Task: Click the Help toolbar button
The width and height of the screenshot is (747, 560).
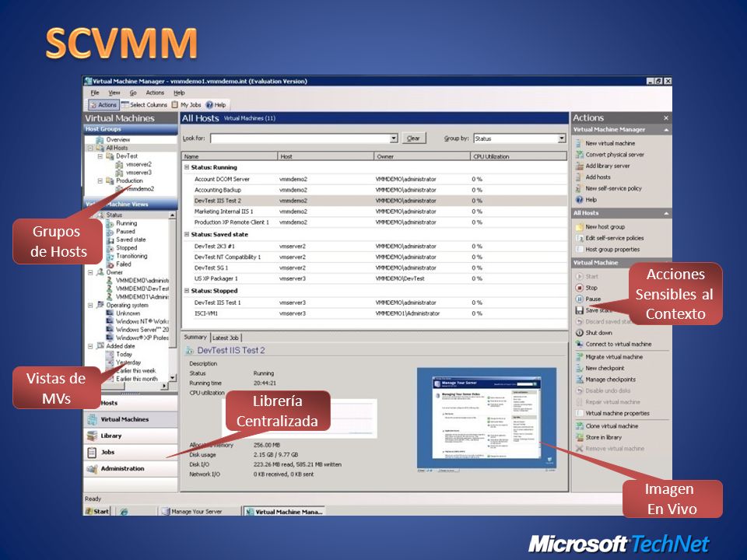Action: (x=216, y=105)
